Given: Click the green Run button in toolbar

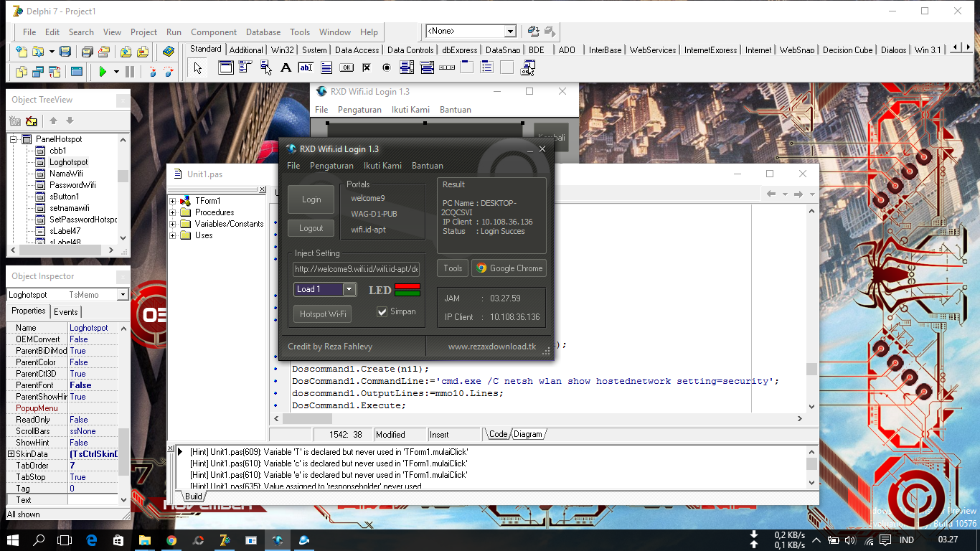Looking at the screenshot, I should pos(103,72).
